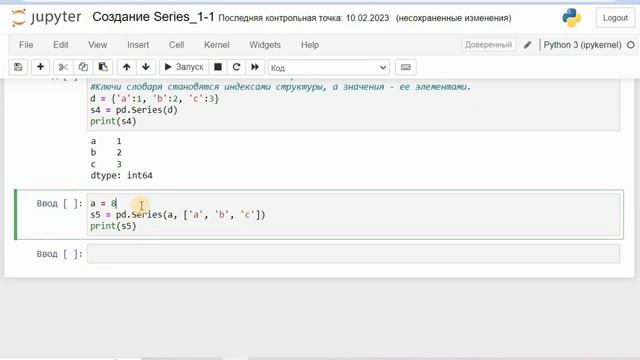Open the command palette keyboard icon
The width and height of the screenshot is (640, 360).
[x=406, y=67]
